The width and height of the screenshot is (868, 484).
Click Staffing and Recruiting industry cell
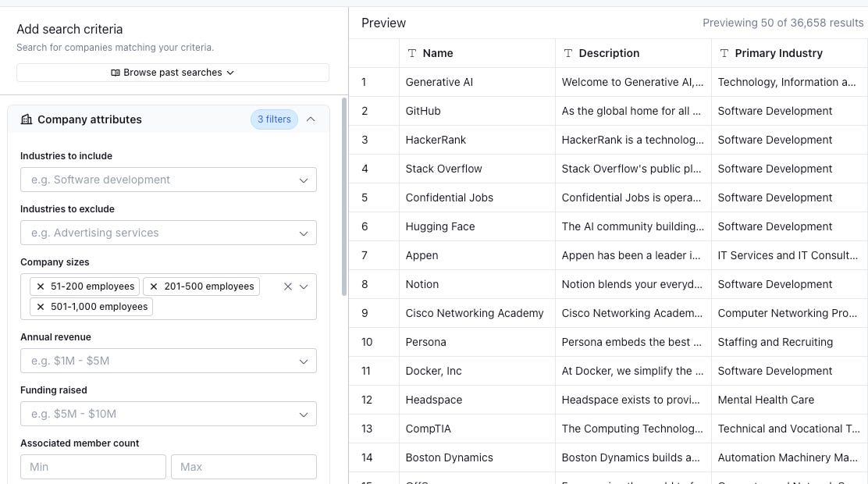click(x=789, y=342)
